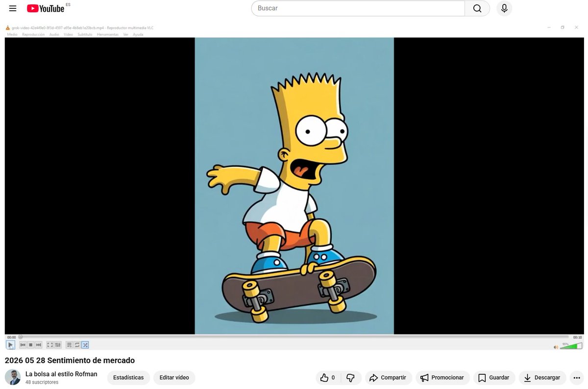
Task: Click the channel avatar picture
Action: 13,377
